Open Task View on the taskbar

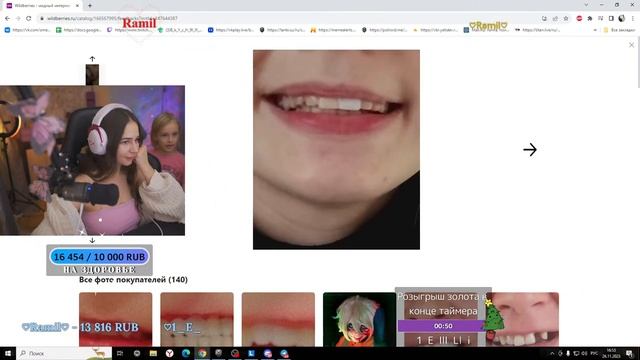coord(120,353)
